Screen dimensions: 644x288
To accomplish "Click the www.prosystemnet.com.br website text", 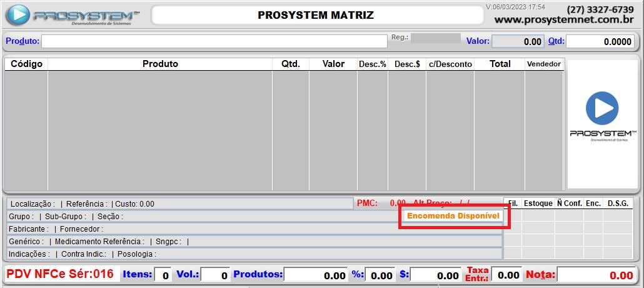I will pyautogui.click(x=564, y=19).
